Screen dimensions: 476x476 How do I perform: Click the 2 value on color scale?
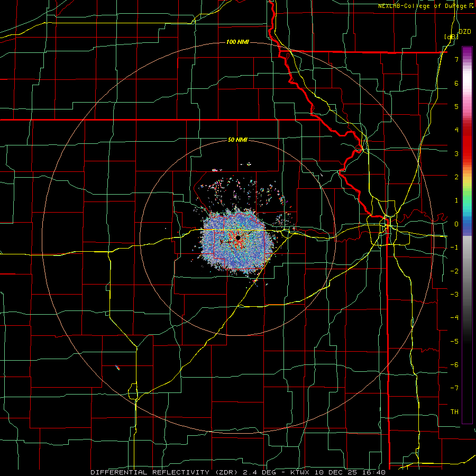click(x=456, y=177)
